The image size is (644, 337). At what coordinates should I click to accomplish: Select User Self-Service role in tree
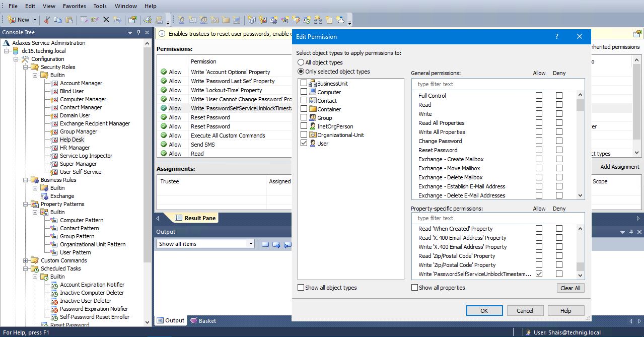(81, 172)
